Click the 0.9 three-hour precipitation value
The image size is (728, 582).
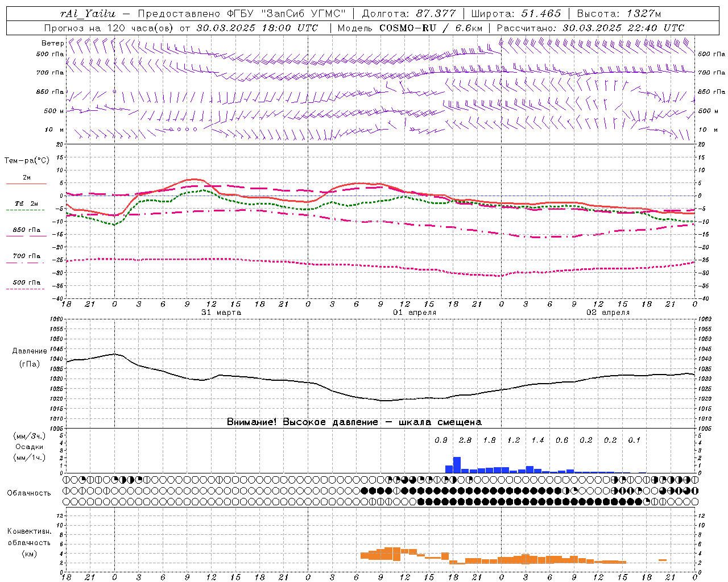pyautogui.click(x=441, y=440)
